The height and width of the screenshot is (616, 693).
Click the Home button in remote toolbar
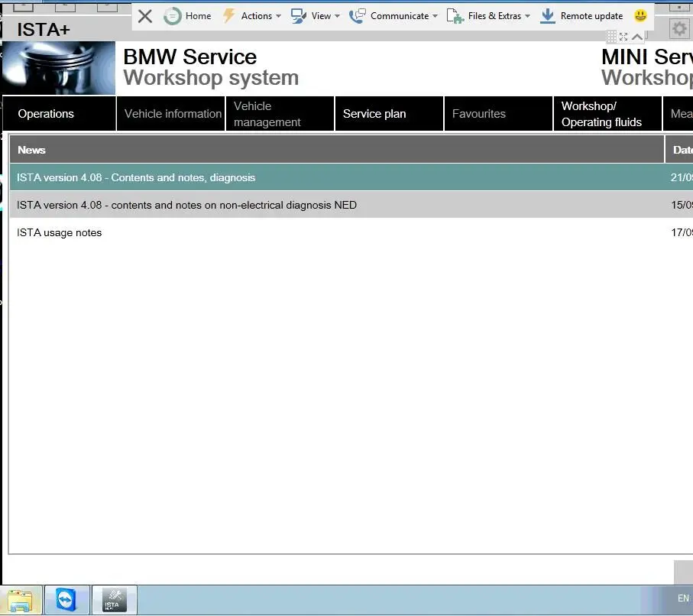pos(187,16)
